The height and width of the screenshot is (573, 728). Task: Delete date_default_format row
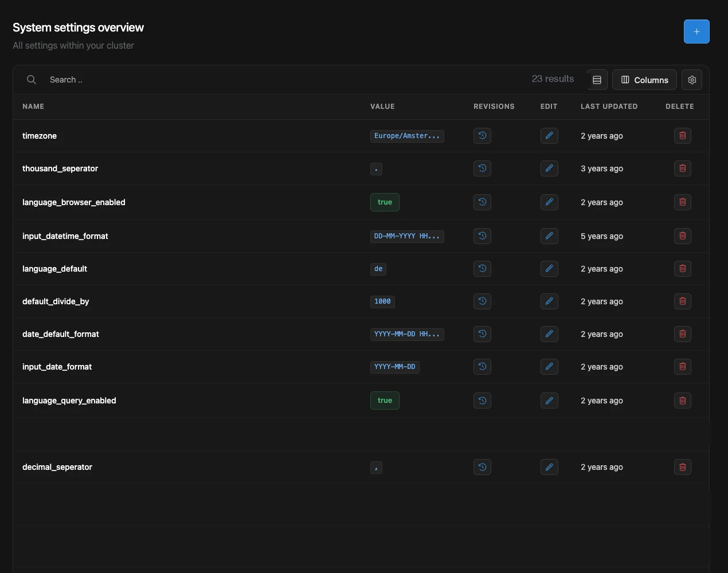(683, 334)
